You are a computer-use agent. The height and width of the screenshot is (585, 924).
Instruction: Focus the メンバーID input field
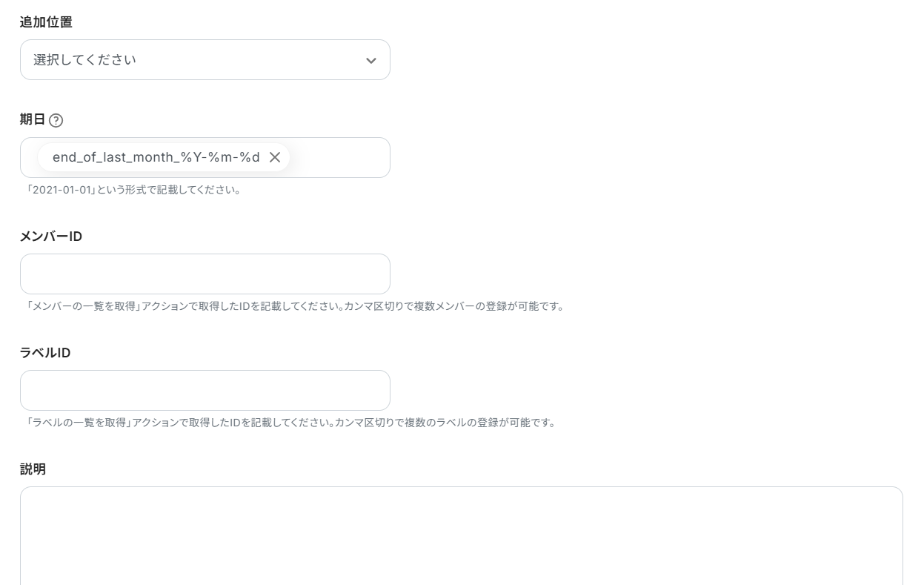(205, 274)
